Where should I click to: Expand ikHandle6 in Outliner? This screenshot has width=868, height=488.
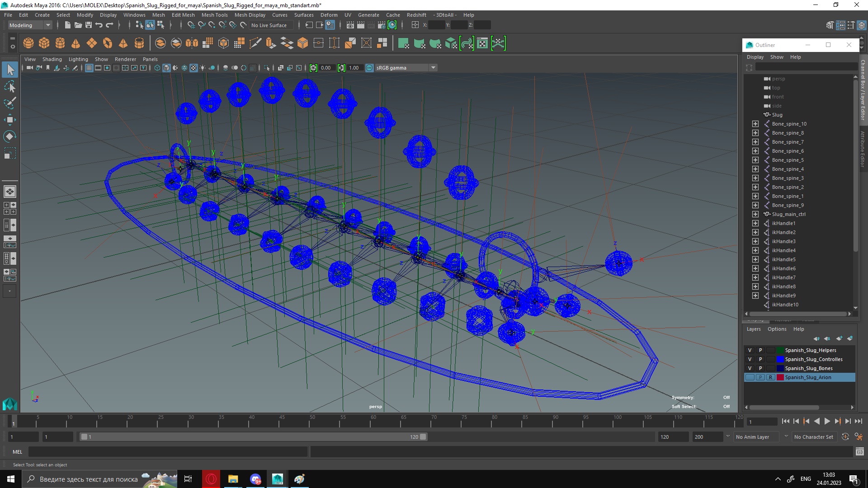pos(755,268)
